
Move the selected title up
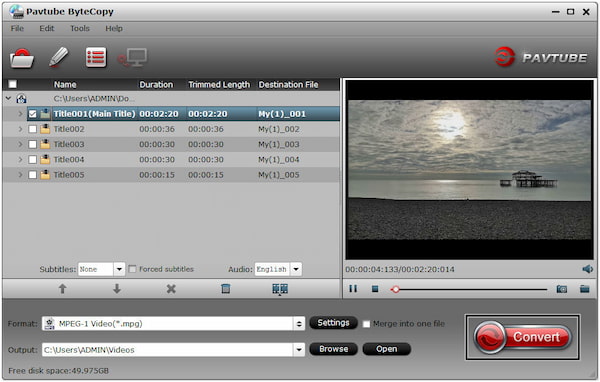63,289
